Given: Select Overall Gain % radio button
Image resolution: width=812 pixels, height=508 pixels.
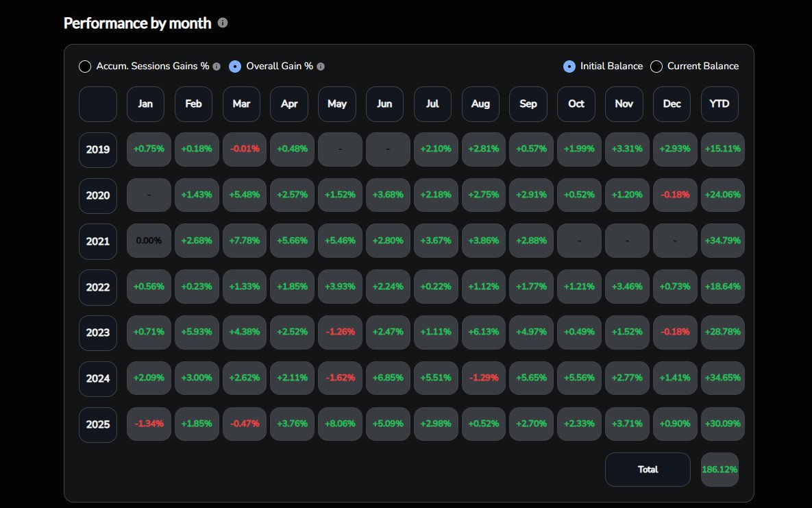Looking at the screenshot, I should tap(235, 66).
